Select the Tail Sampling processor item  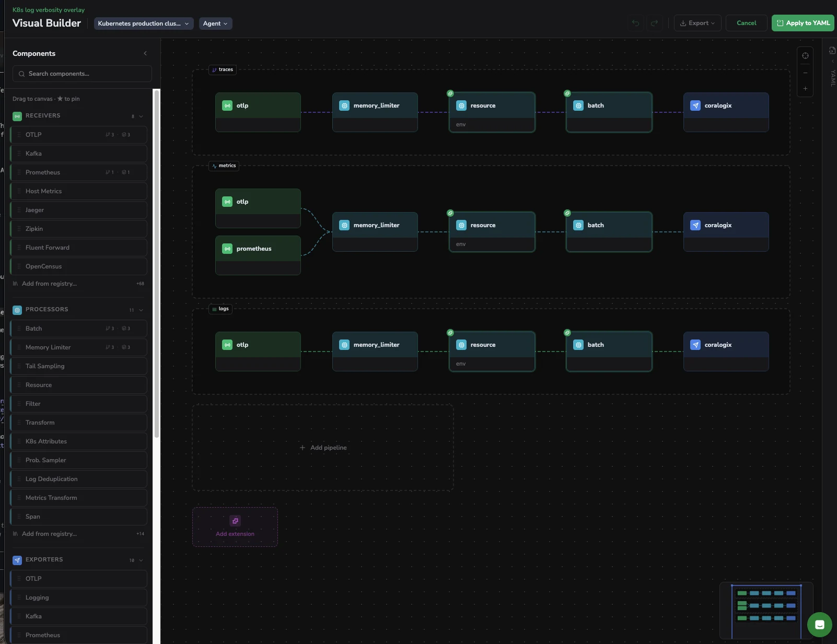coord(79,366)
